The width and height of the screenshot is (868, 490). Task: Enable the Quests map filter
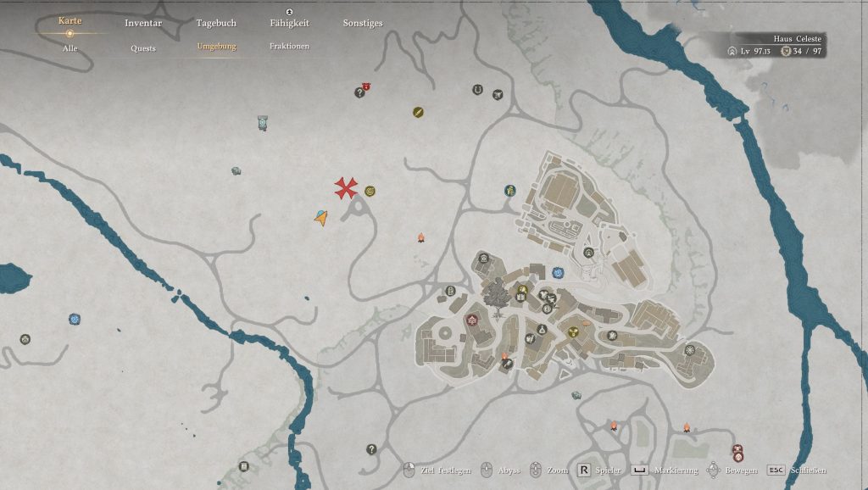click(142, 48)
